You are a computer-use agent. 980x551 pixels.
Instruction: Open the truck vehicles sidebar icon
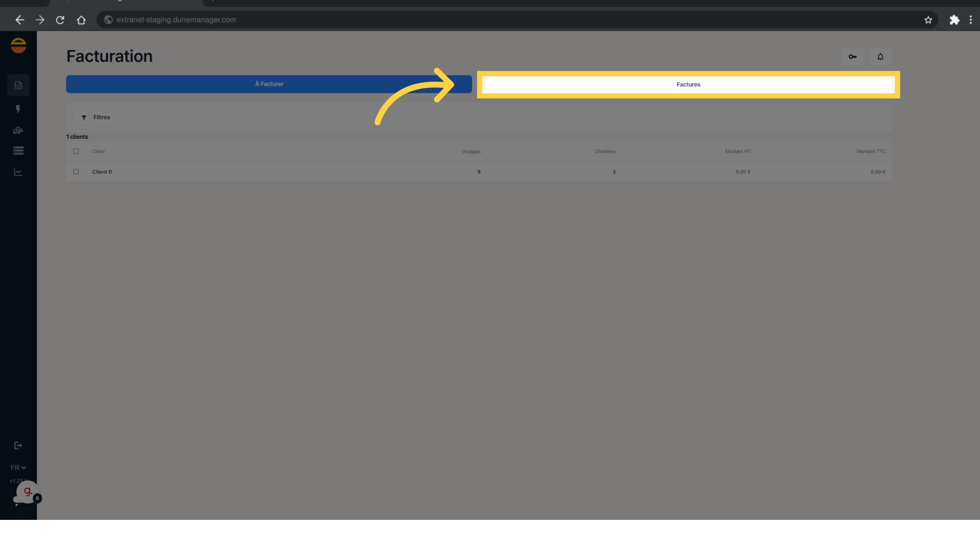(x=18, y=131)
